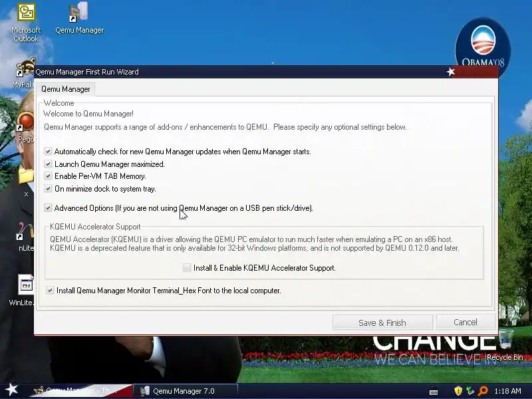Toggle Enable Per-VM TAB Memory checkbox
Viewport: 532px width, 399px height.
coord(48,176)
